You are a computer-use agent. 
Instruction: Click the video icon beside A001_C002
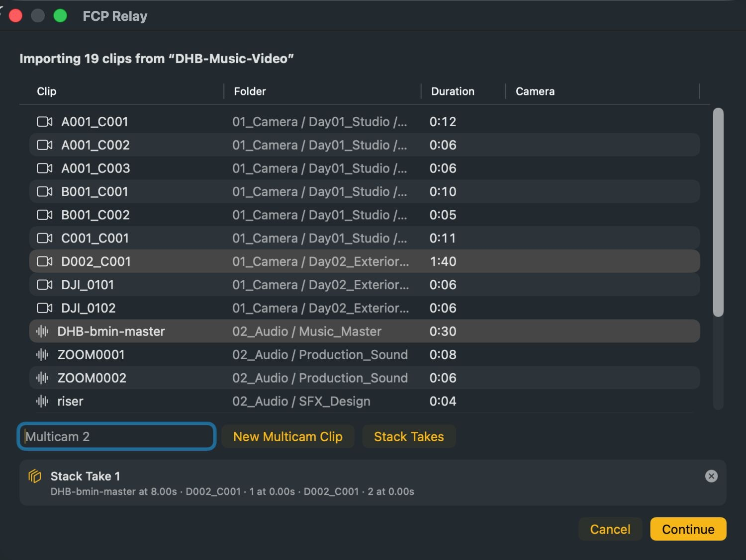45,145
